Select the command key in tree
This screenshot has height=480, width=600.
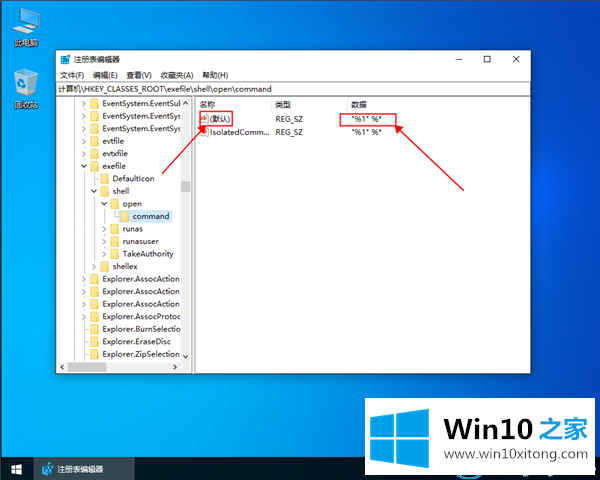[151, 216]
